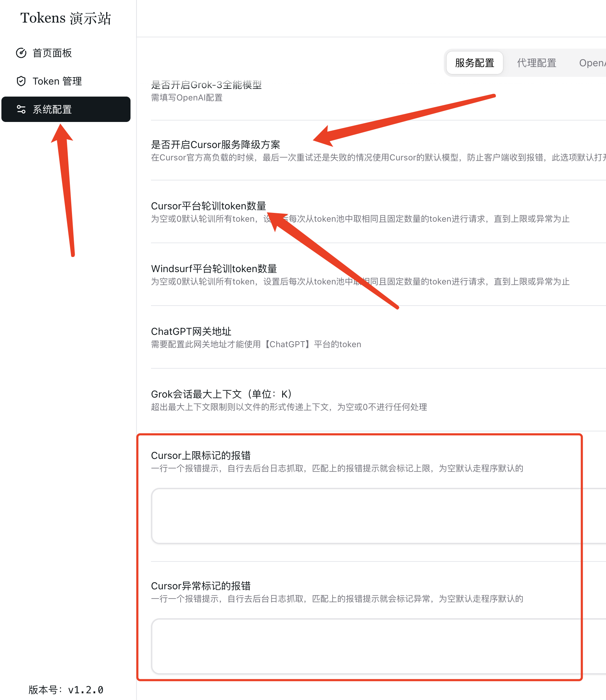Click inside the Cursor异常标记的报错 text area

click(378, 646)
